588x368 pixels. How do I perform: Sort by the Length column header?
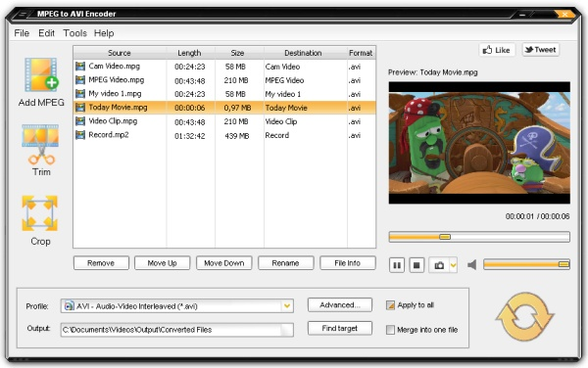click(189, 53)
